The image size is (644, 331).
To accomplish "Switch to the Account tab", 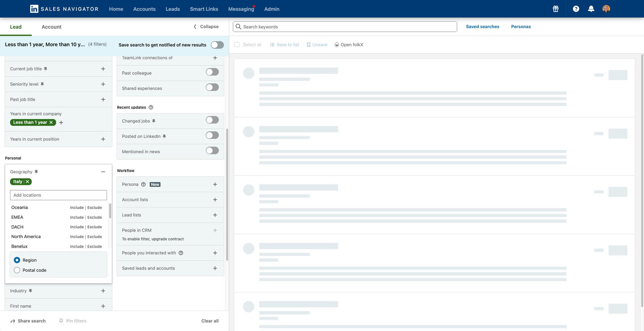I will [x=52, y=27].
